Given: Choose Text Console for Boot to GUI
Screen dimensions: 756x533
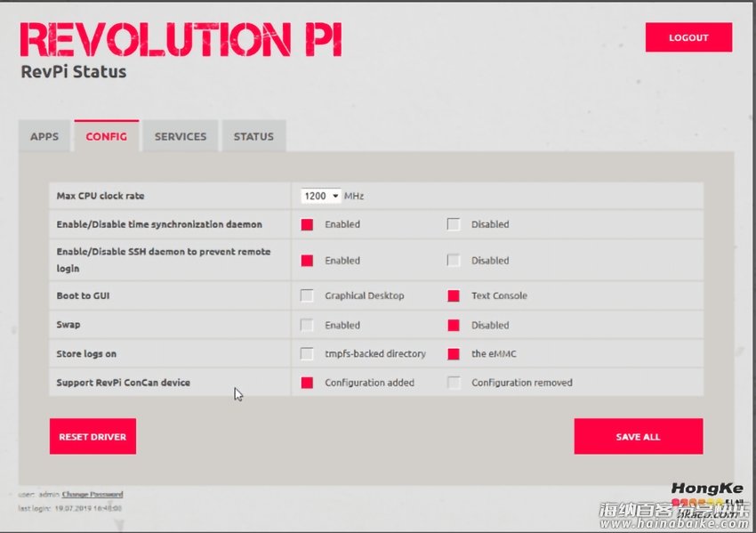Looking at the screenshot, I should click(454, 295).
